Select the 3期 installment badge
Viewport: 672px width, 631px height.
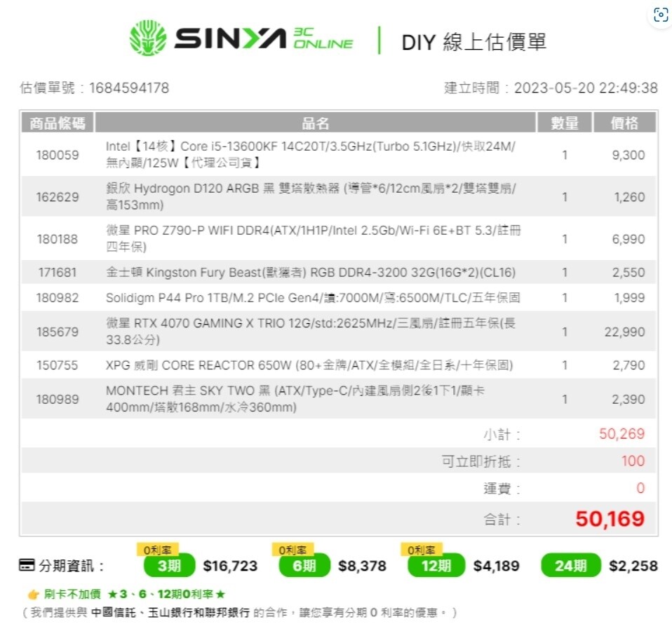(x=169, y=566)
